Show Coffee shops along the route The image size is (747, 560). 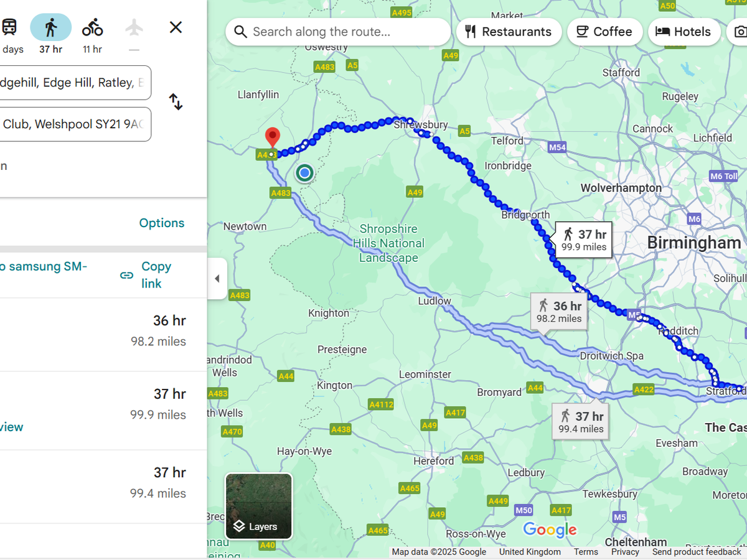pyautogui.click(x=603, y=32)
